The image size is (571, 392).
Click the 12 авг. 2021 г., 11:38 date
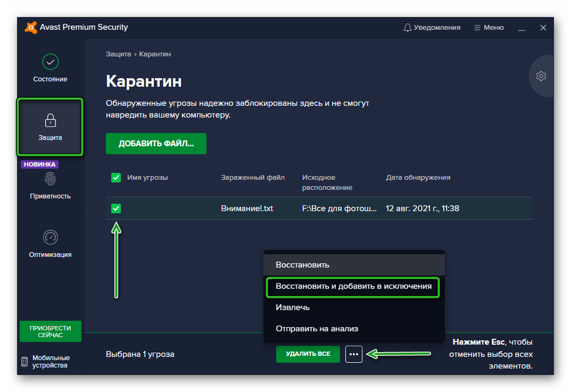click(x=423, y=208)
